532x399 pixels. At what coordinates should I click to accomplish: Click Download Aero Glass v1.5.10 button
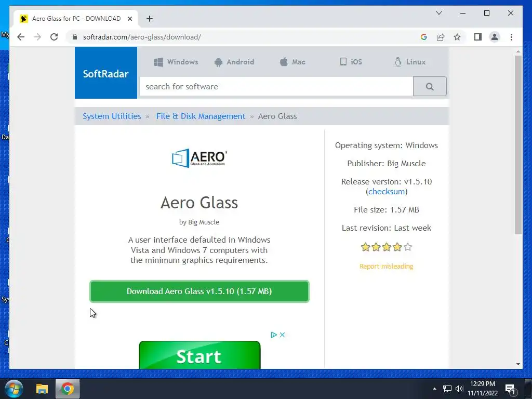click(x=199, y=291)
